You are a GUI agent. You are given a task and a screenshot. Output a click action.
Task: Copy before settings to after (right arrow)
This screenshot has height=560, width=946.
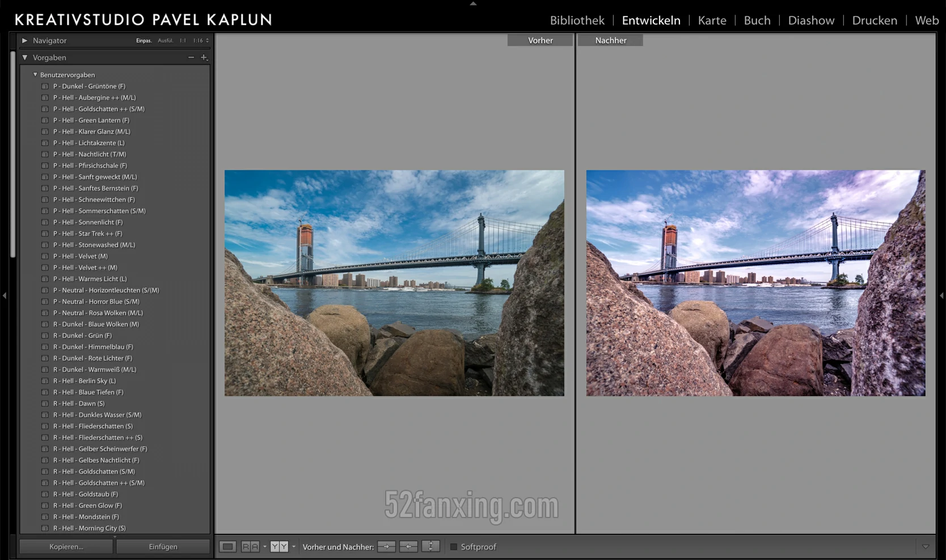tap(386, 547)
